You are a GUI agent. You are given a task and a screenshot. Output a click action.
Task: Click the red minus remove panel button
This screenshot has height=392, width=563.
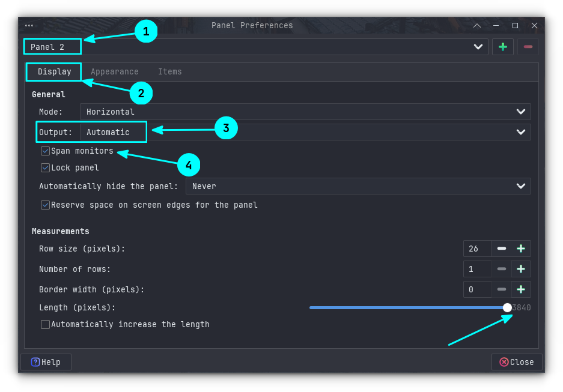click(x=528, y=47)
